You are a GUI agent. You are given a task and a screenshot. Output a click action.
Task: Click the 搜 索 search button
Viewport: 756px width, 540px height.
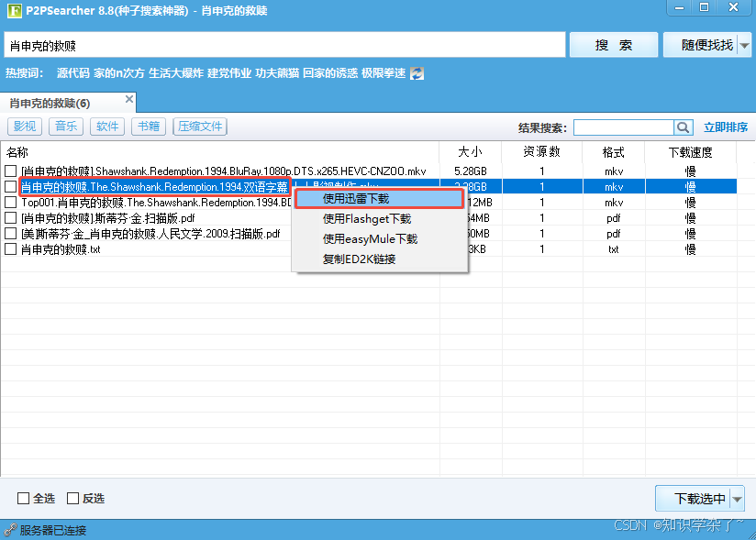pyautogui.click(x=613, y=45)
